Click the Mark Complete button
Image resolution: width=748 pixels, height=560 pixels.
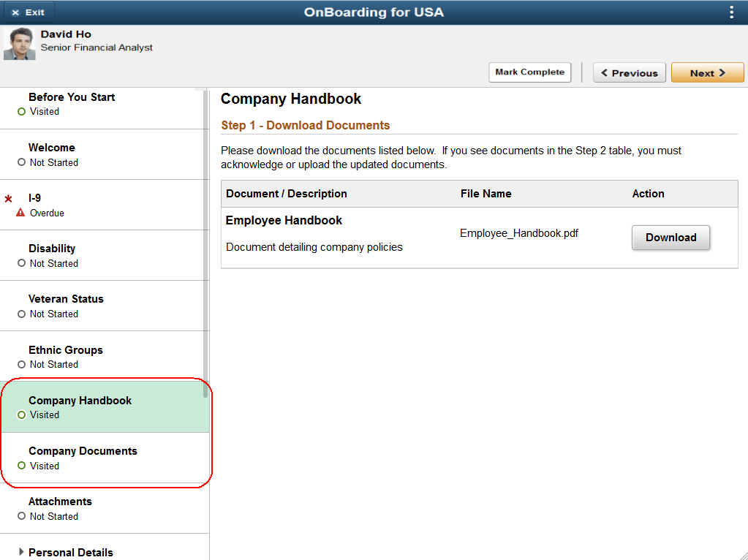(529, 72)
